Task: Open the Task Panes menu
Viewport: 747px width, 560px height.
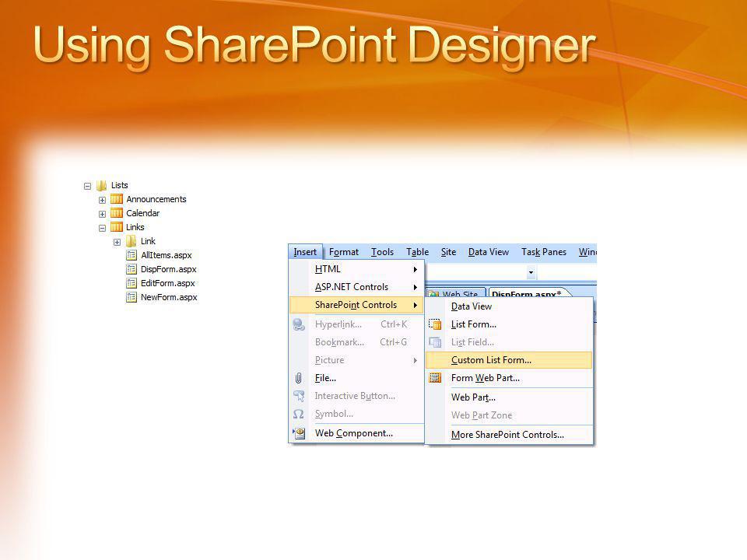Action: click(x=544, y=252)
